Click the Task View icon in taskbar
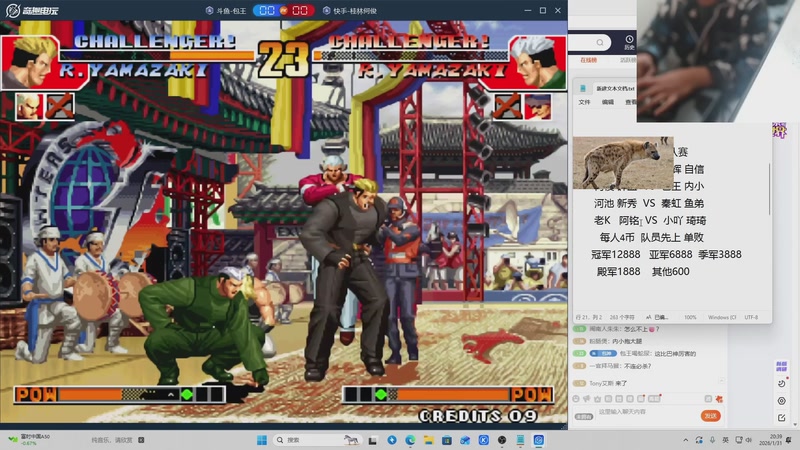The height and width of the screenshot is (450, 800). click(x=373, y=440)
